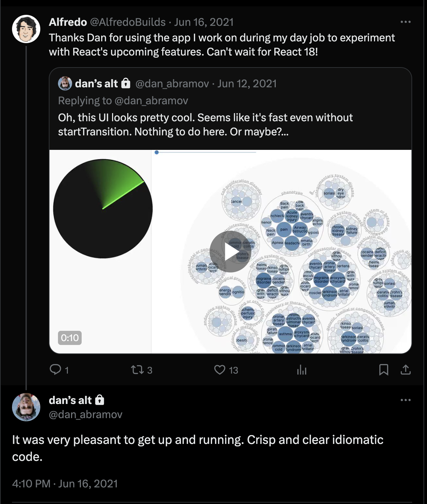Click the @dan_abramov handle under dan's alt reply
The width and height of the screenshot is (427, 504).
coord(86,415)
